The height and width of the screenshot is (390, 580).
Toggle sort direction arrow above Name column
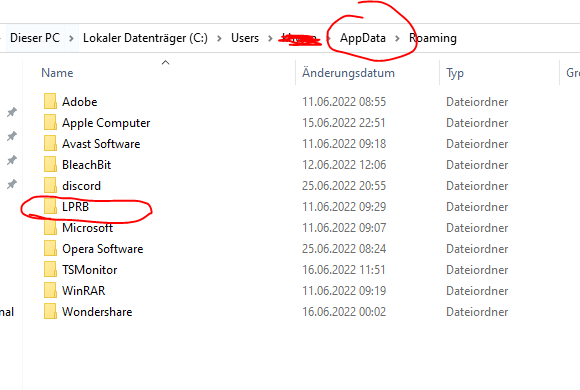click(x=165, y=63)
